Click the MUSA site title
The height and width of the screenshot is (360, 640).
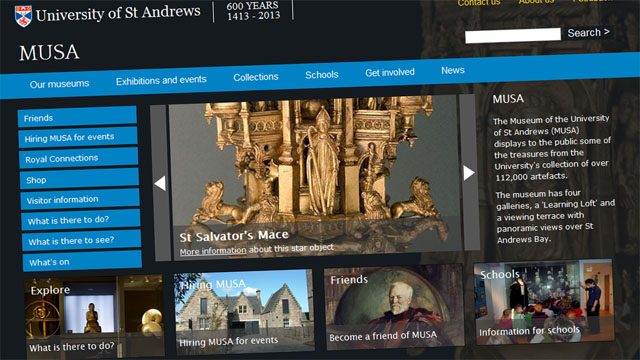click(49, 53)
